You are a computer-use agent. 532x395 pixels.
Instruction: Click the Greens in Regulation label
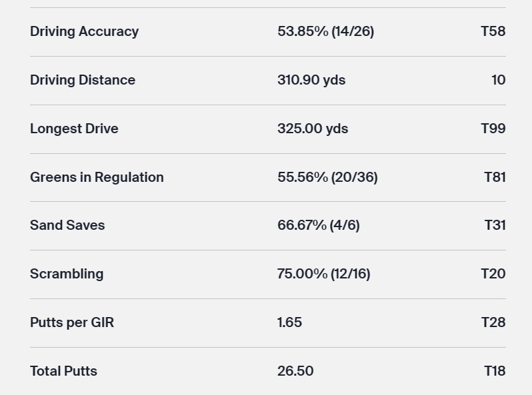[x=97, y=177]
